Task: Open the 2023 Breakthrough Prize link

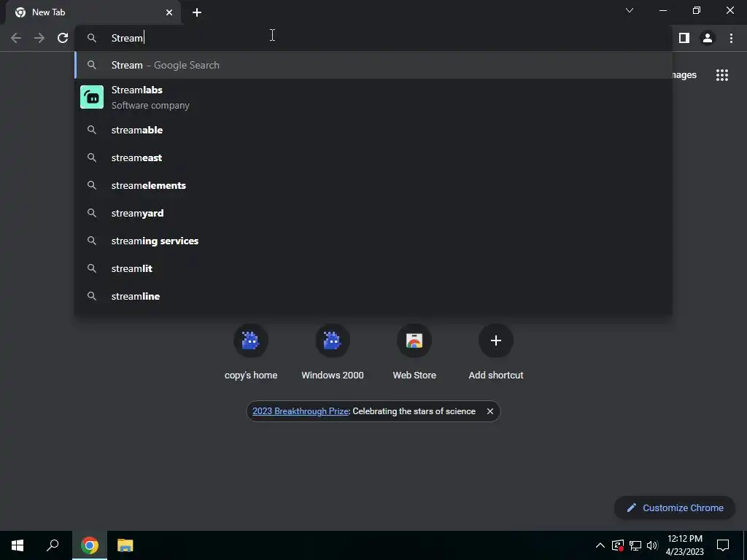Action: pyautogui.click(x=300, y=411)
